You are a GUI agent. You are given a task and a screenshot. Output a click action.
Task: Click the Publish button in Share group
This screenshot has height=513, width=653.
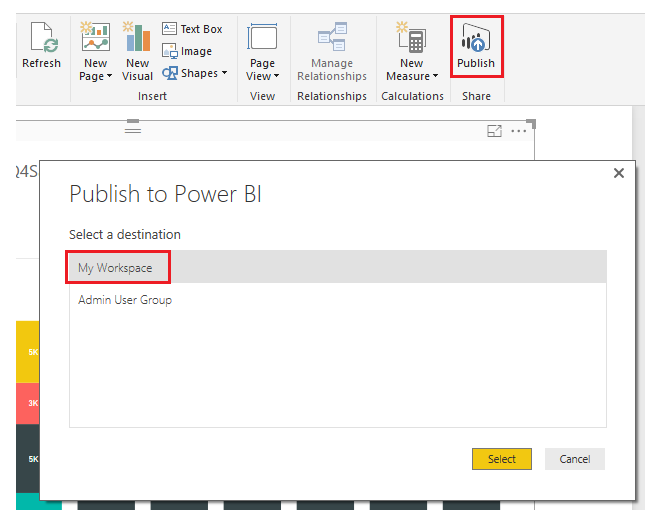click(x=476, y=47)
